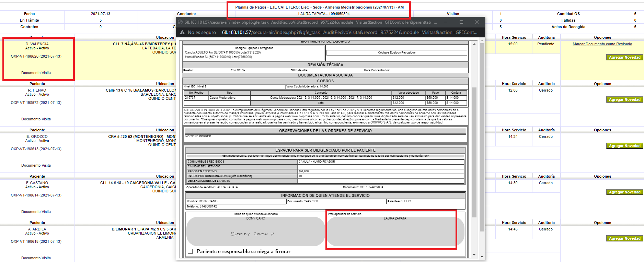
Task: Open Documento Visita for R. Henao
Action: pos(36,119)
